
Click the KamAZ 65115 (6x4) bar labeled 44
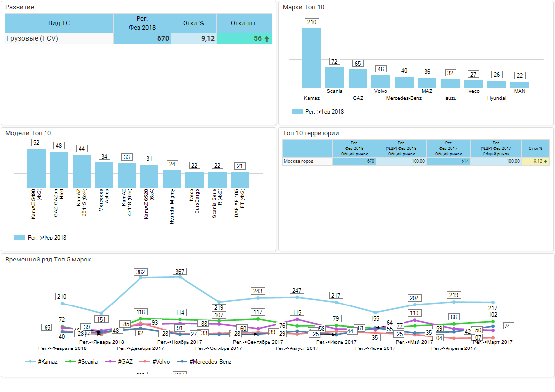[82, 171]
